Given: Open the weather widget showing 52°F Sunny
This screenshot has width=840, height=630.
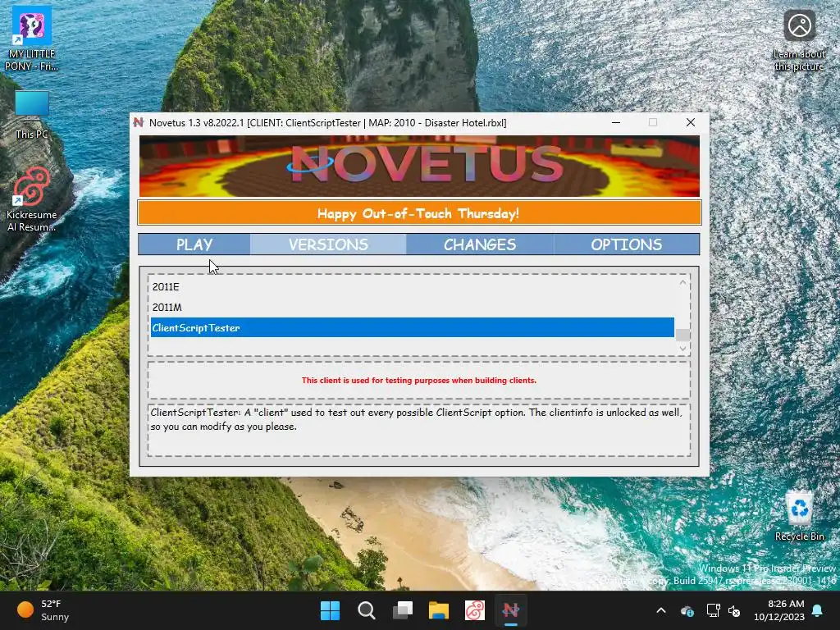Looking at the screenshot, I should tap(43, 610).
